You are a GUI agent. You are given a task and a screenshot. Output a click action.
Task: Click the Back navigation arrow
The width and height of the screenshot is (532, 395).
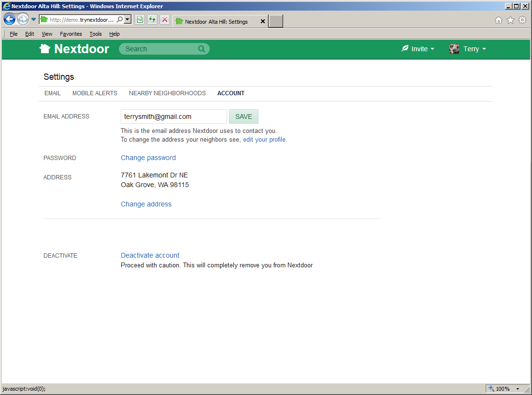[9, 19]
